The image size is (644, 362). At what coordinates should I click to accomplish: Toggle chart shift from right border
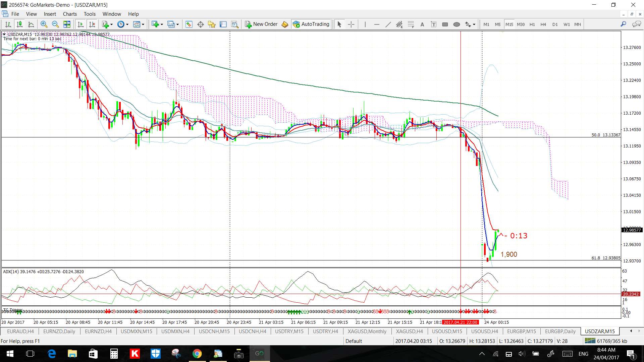click(x=92, y=24)
